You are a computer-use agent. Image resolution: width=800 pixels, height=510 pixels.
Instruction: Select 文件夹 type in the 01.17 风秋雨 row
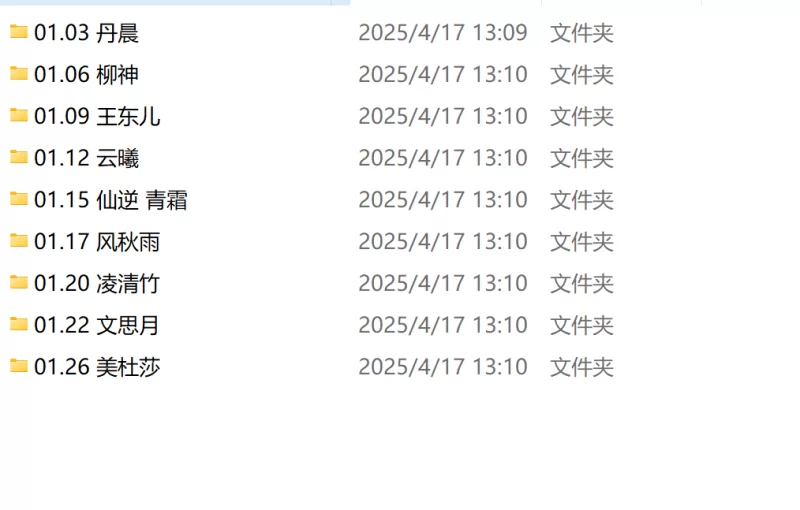pos(582,242)
